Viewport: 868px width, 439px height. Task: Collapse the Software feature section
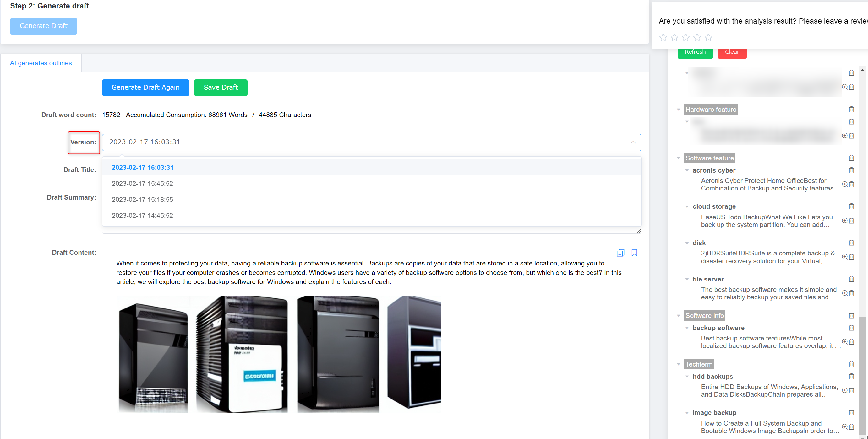coord(679,158)
